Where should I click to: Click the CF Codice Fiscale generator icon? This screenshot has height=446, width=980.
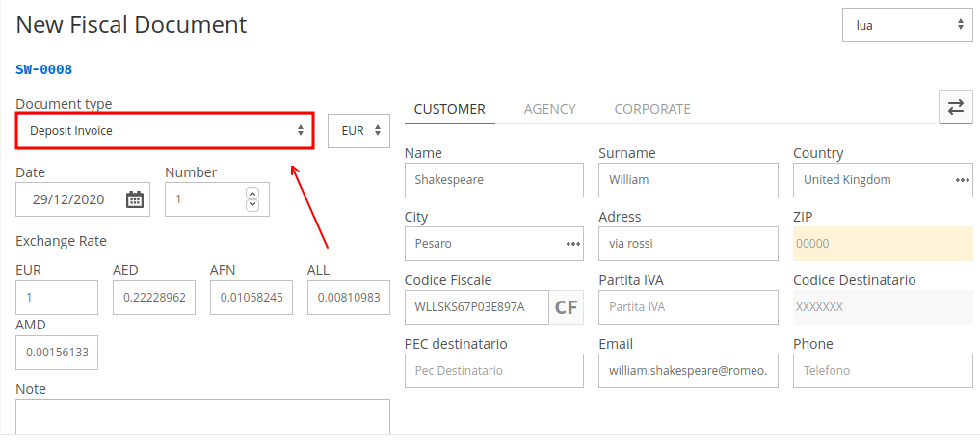[567, 307]
